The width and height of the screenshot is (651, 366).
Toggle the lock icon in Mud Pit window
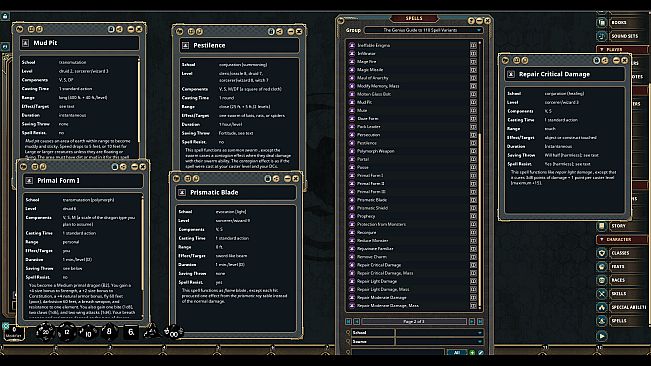(111, 29)
